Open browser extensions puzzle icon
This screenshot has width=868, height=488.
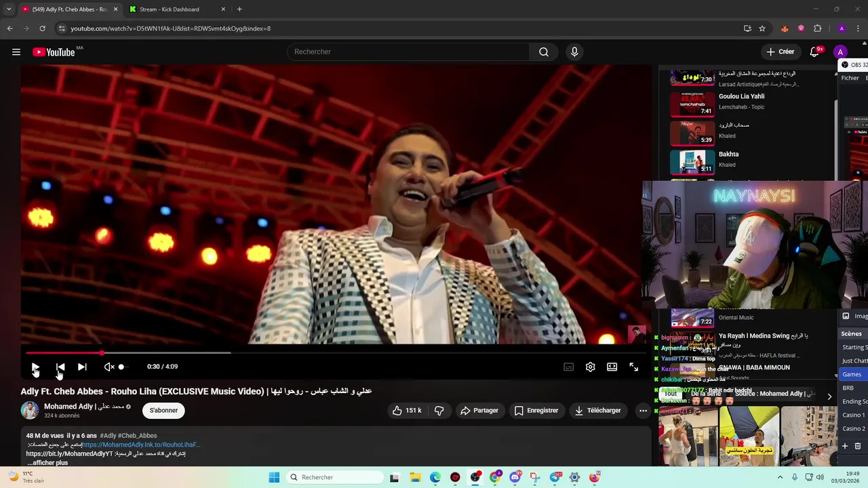(x=817, y=28)
